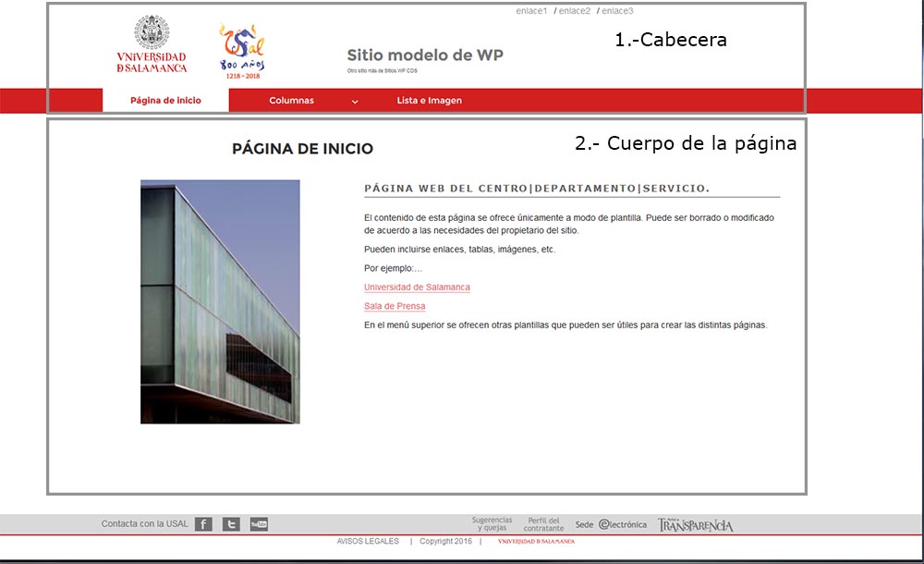Click the enlace1 top link
This screenshot has height=564, width=924.
(x=531, y=11)
